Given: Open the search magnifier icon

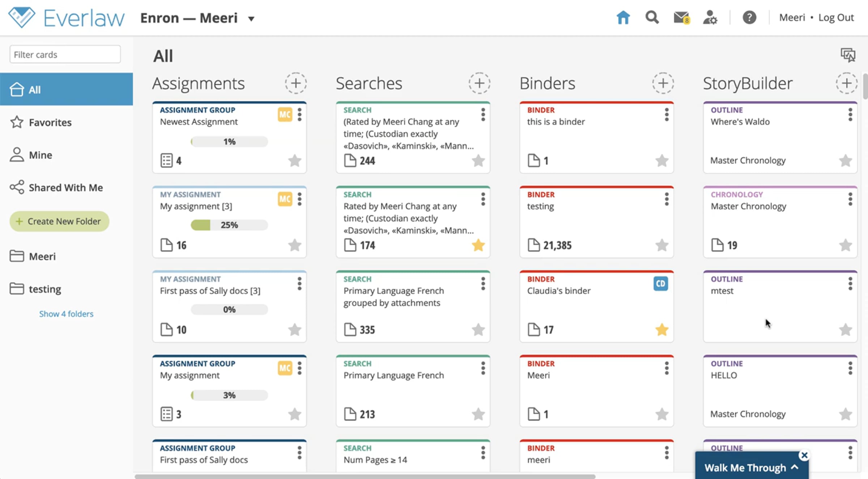Looking at the screenshot, I should (652, 17).
